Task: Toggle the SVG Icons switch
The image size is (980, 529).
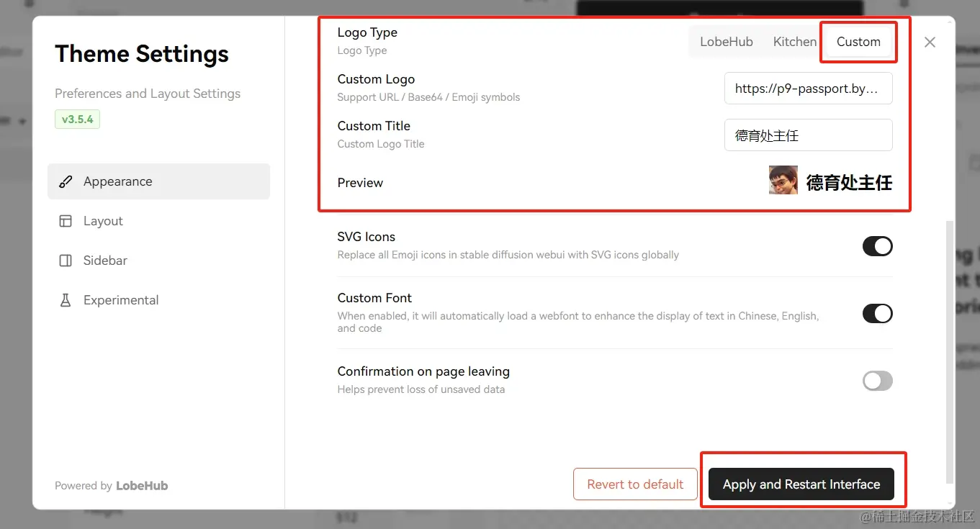Action: pos(877,246)
